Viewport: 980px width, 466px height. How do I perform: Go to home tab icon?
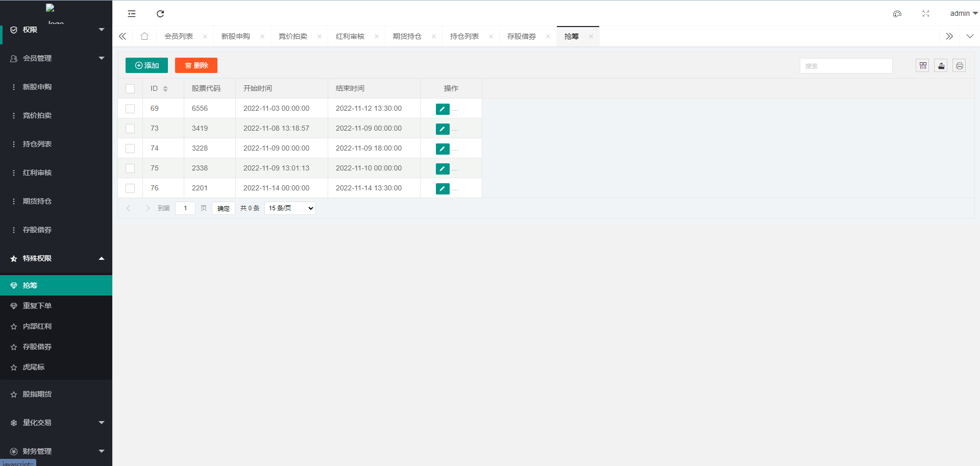coord(144,36)
